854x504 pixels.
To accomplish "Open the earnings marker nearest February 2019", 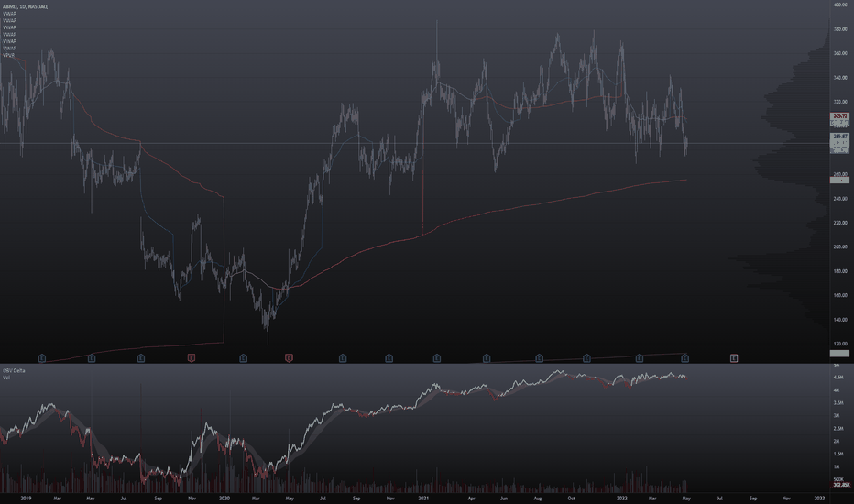I will pos(42,358).
